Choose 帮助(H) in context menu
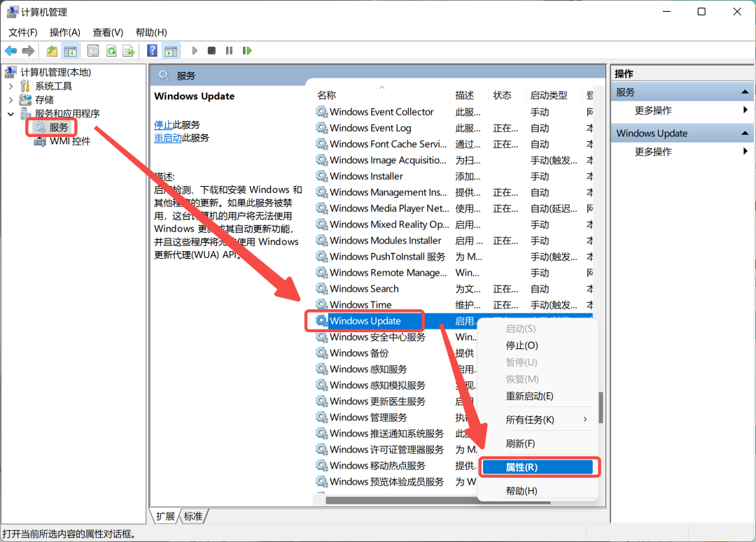756x542 pixels. click(538, 491)
